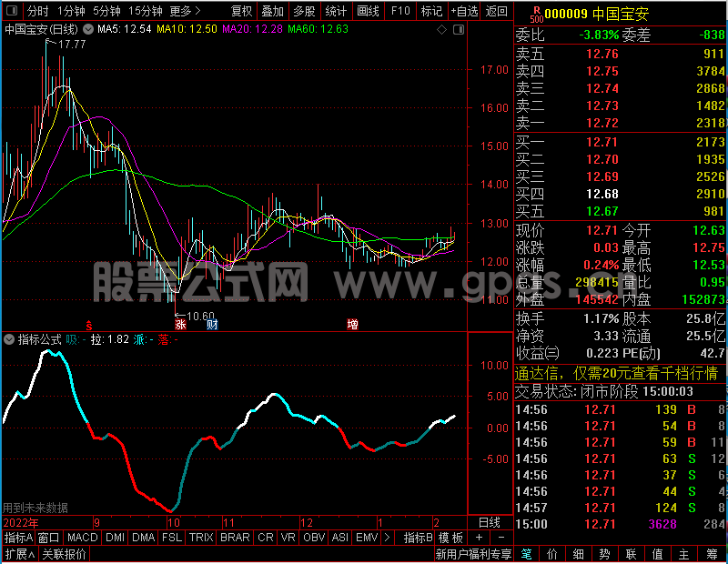Open the 关联报价 related quotes

point(64,554)
